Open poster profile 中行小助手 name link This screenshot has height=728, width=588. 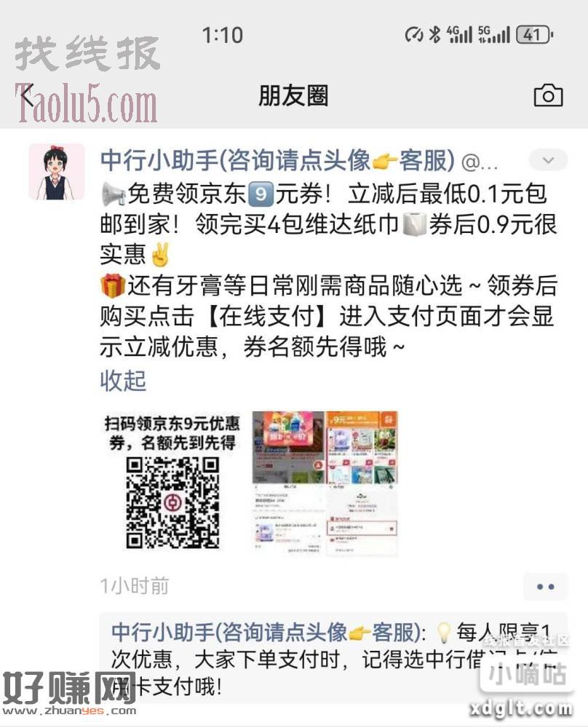click(x=277, y=160)
